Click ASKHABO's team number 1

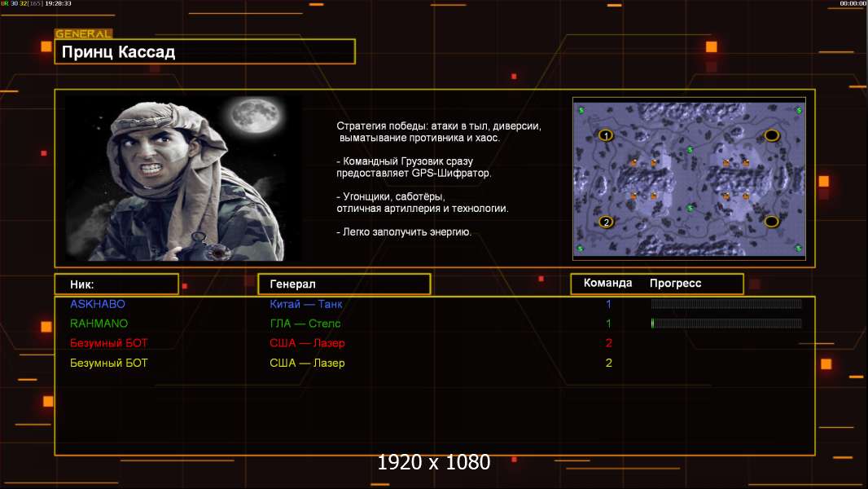(x=608, y=303)
